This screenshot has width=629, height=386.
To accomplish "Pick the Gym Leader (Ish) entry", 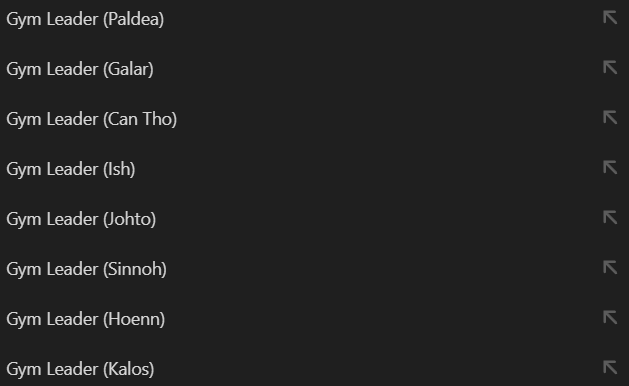I will [314, 169].
